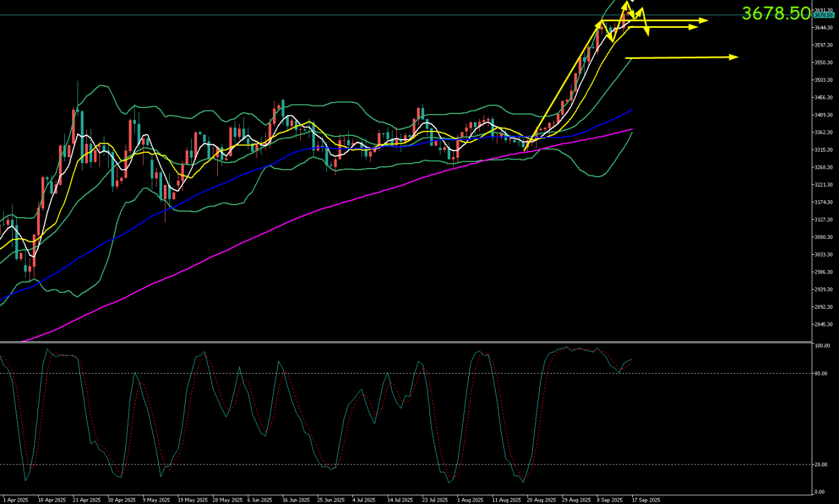Select the 6 Jun 2025 date label
Viewport: 839px width, 504px height.
pos(261,500)
